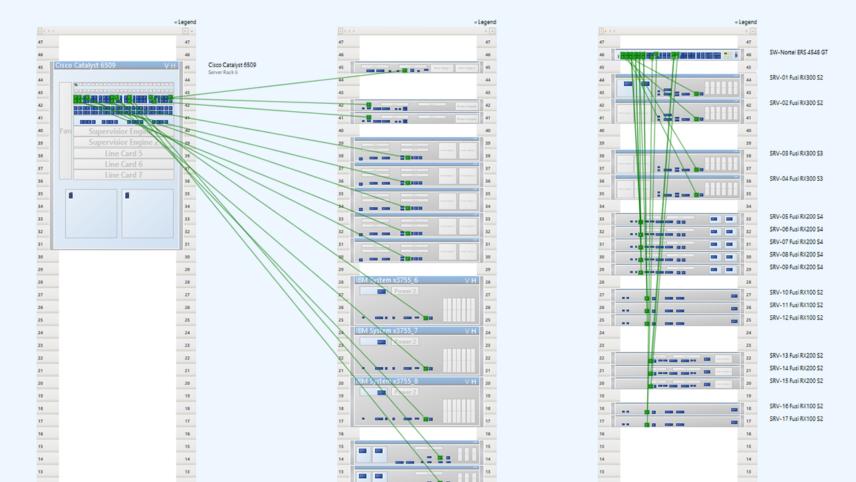
Task: Click the SRV-12 Fusi RX100 S2 label
Action: (796, 318)
